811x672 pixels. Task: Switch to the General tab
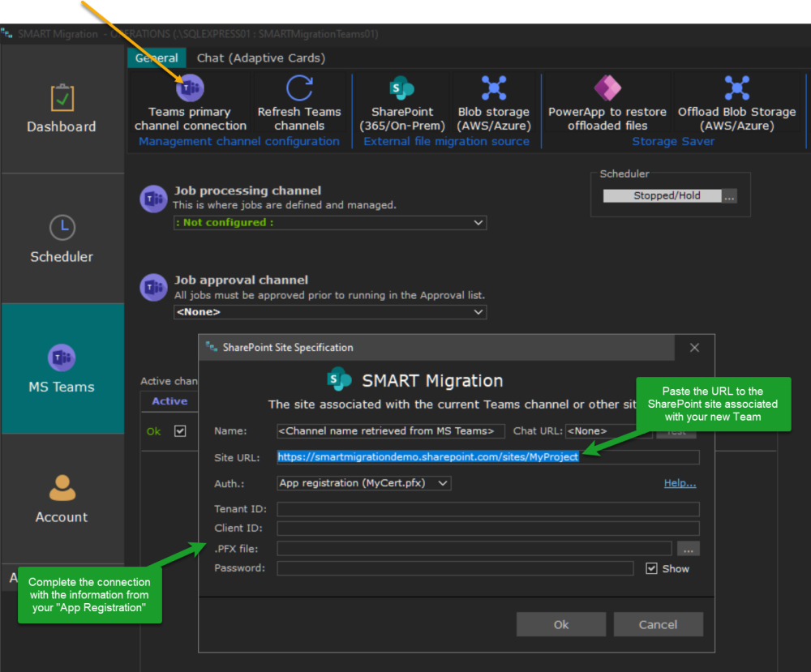tap(157, 58)
